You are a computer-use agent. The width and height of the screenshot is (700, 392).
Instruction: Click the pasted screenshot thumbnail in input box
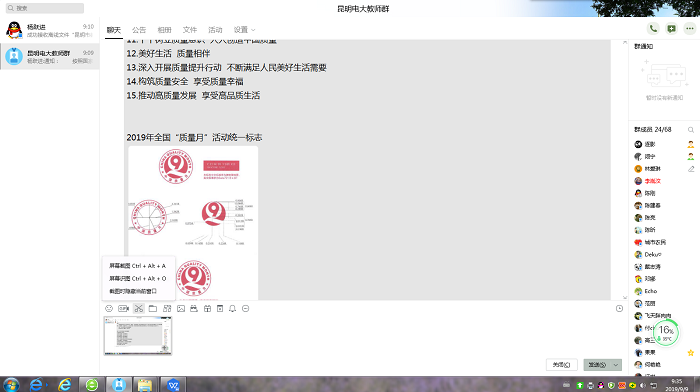tap(138, 336)
